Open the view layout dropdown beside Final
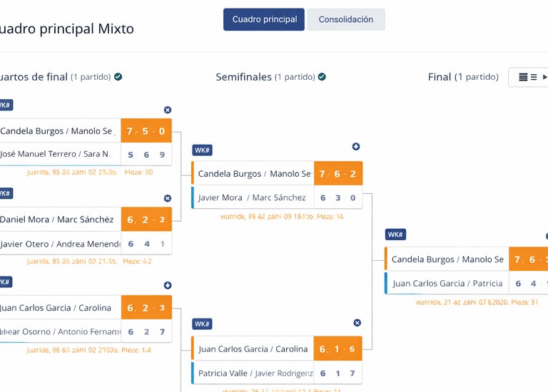This screenshot has height=392, width=548. (x=529, y=77)
